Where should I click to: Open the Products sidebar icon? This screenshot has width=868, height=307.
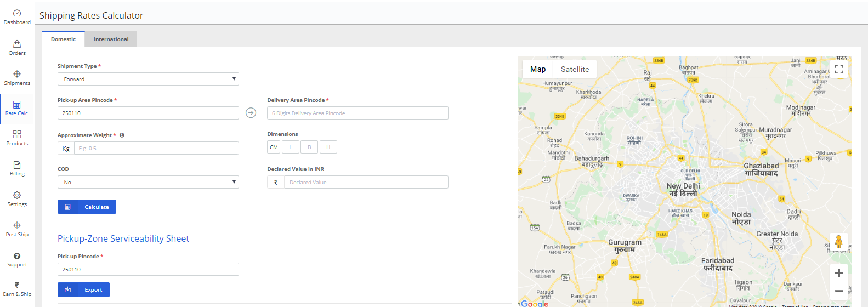tap(17, 138)
